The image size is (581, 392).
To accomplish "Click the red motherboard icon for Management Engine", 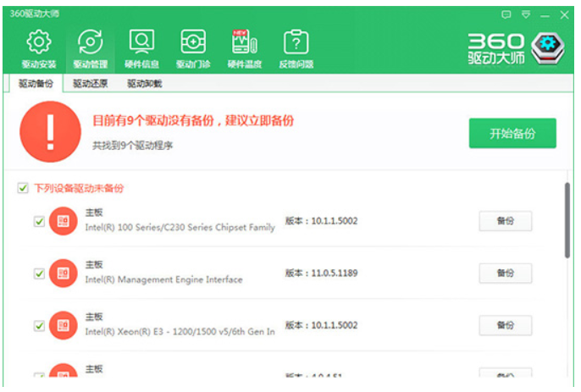I will click(63, 273).
